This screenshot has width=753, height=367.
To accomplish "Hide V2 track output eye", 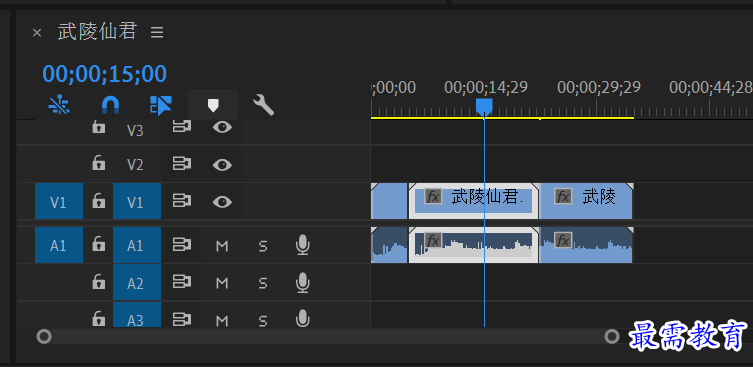I will (x=222, y=165).
